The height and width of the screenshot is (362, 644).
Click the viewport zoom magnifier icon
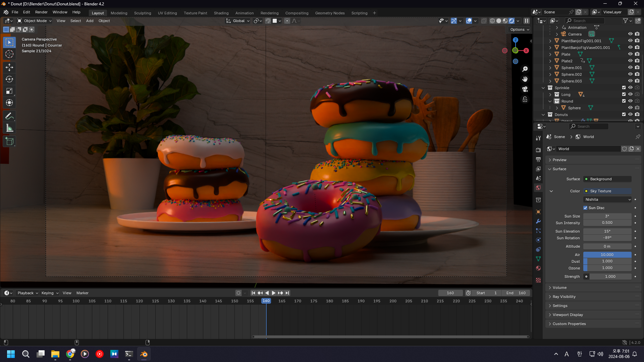[x=525, y=69]
